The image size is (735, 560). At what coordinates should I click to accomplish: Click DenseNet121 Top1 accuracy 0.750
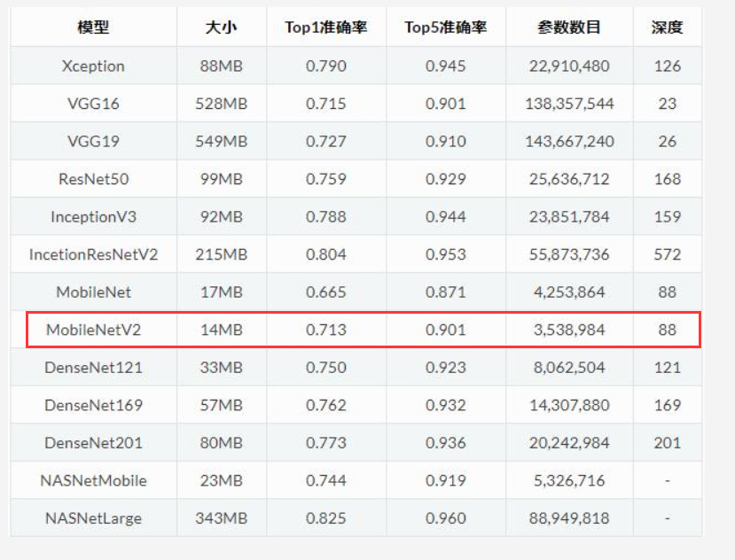[325, 367]
